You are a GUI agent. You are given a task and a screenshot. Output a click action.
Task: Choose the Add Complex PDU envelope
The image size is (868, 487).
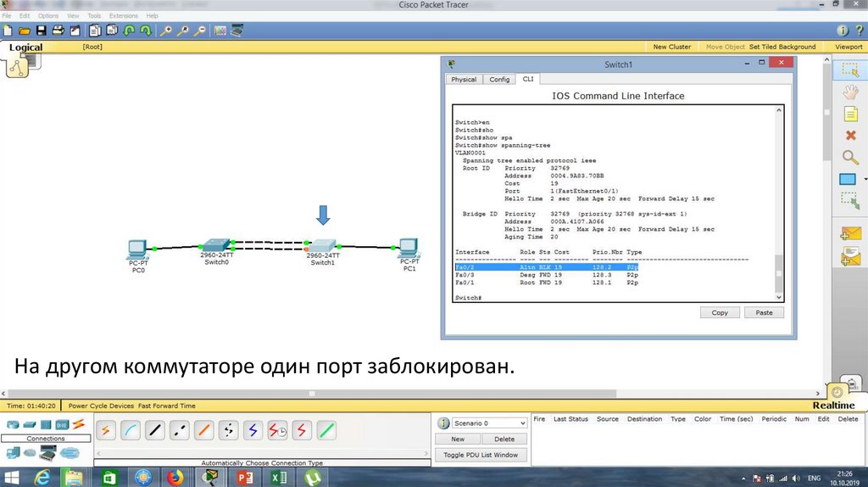(850, 256)
